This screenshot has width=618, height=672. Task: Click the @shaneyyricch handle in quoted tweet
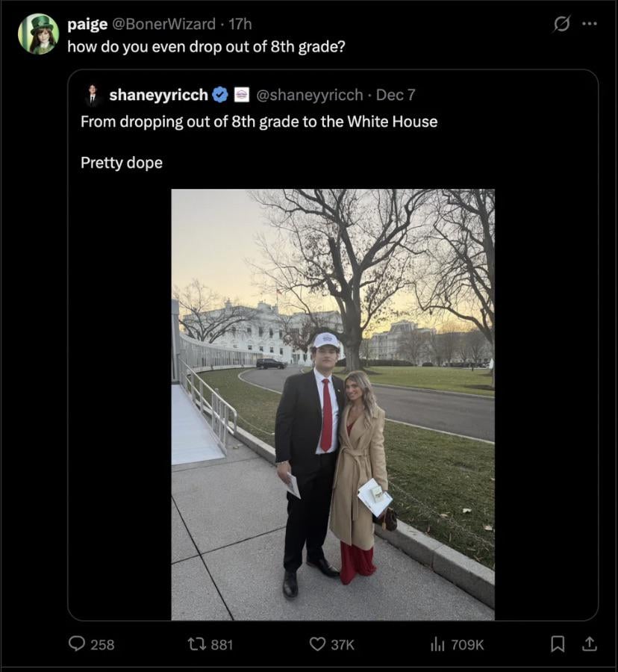coord(310,95)
